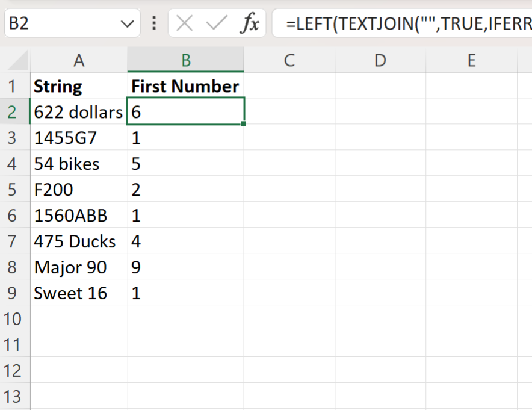Click the dropdown chevron beside cell reference B2
532x410 pixels.
127,23
